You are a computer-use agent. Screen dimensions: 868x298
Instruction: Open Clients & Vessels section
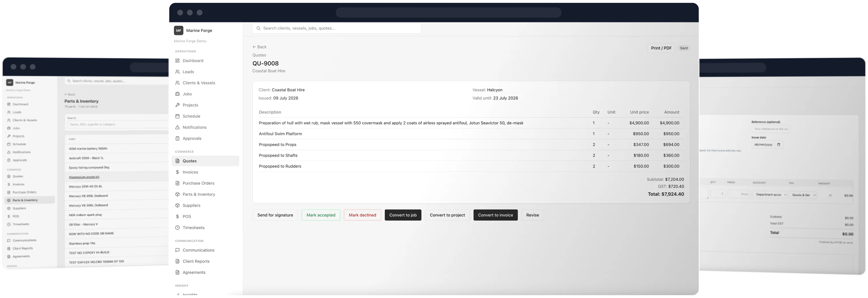(x=205, y=83)
